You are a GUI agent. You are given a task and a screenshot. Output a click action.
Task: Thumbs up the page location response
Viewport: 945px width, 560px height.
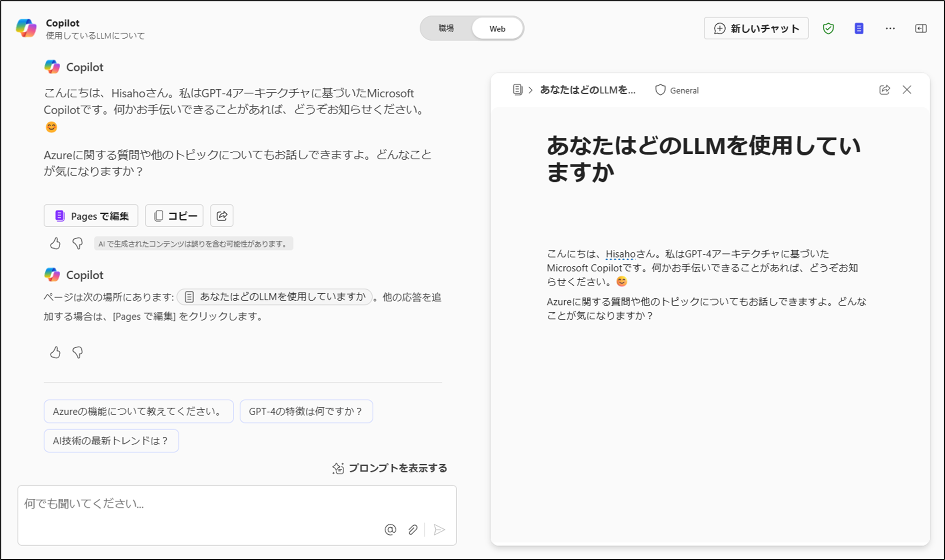pos(55,353)
